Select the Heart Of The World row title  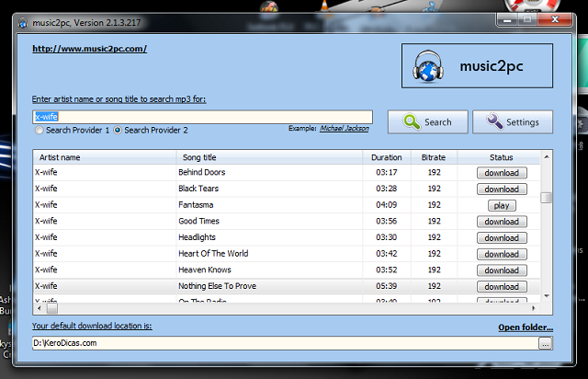pyautogui.click(x=213, y=254)
